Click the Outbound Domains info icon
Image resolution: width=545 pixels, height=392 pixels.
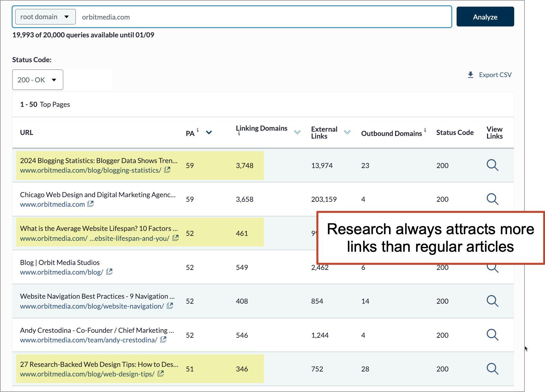tap(425, 130)
